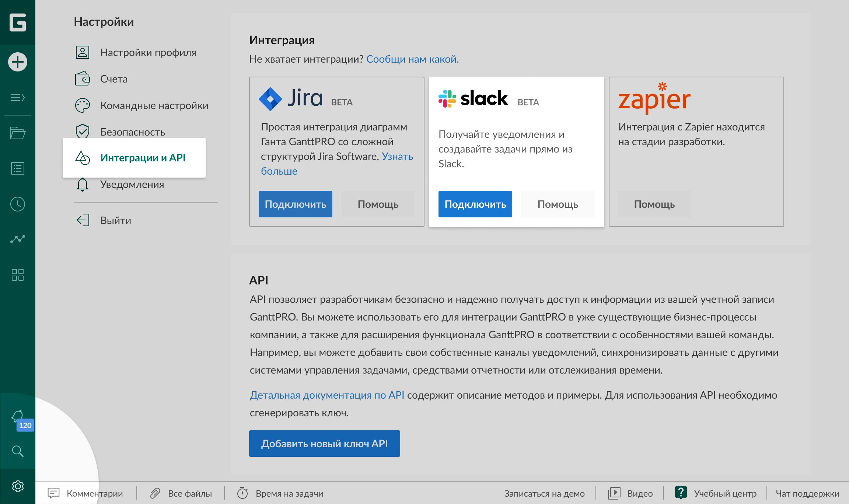Open the settings gear icon
The image size is (849, 504).
(17, 486)
